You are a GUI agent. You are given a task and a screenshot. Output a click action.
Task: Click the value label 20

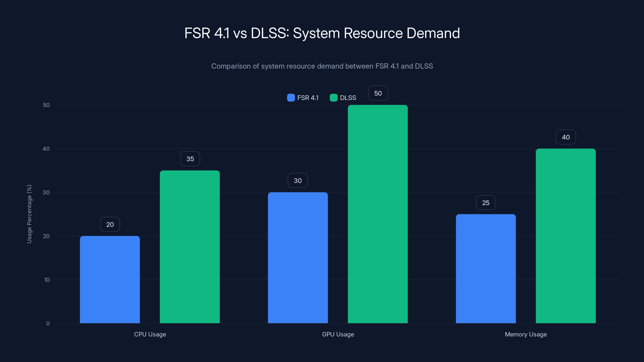pyautogui.click(x=110, y=224)
